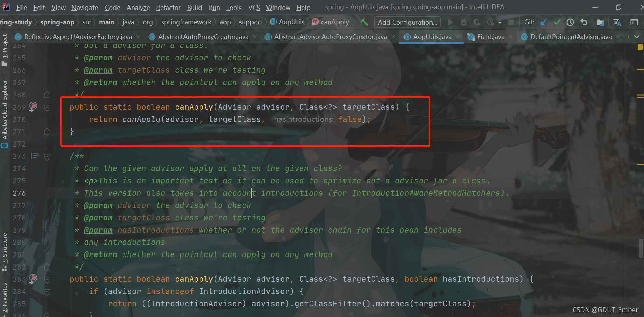
Task: Click the Profiler run icon
Action: 491,22
